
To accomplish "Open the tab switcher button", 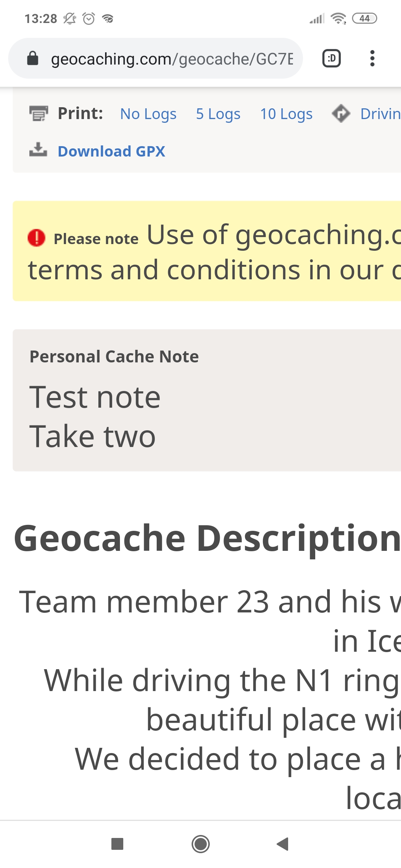I will click(x=331, y=58).
